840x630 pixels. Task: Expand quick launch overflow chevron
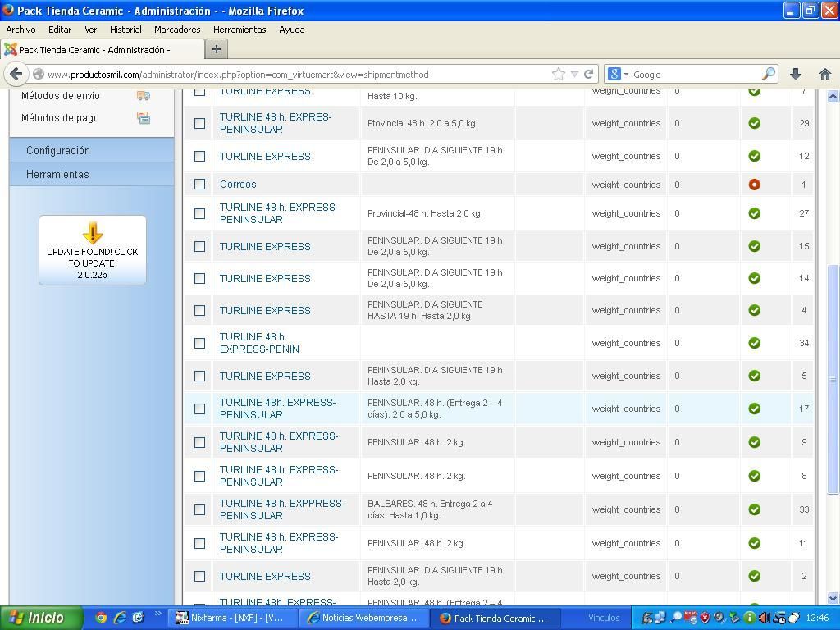click(157, 614)
